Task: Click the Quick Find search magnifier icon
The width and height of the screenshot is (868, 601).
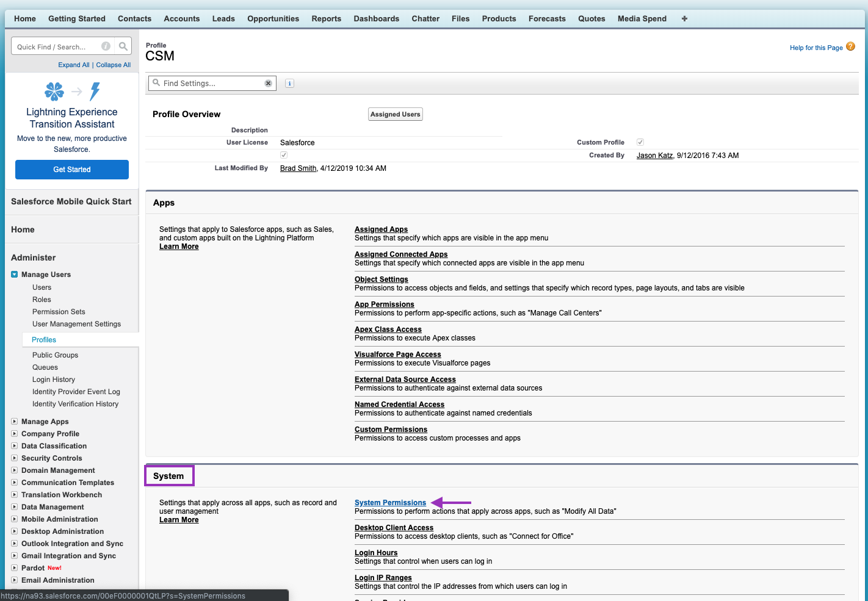Action: tap(123, 46)
